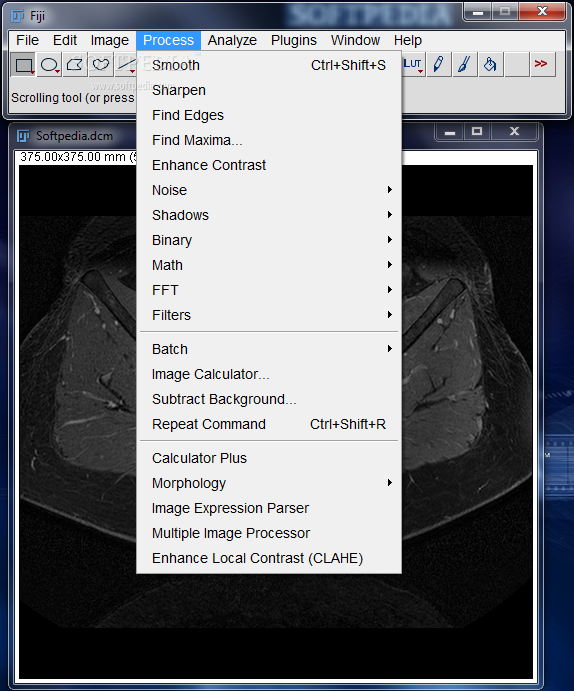Click the Softpedia.dcm window icon

(x=23, y=136)
